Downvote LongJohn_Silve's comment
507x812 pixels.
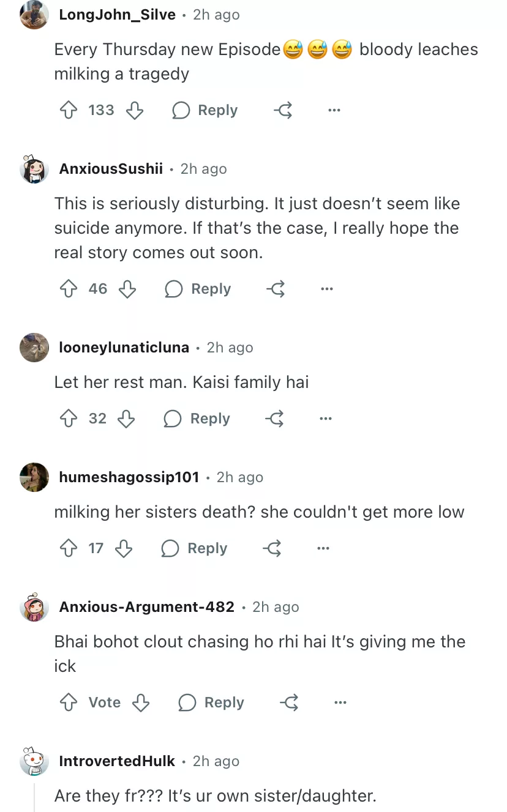pyautogui.click(x=135, y=110)
